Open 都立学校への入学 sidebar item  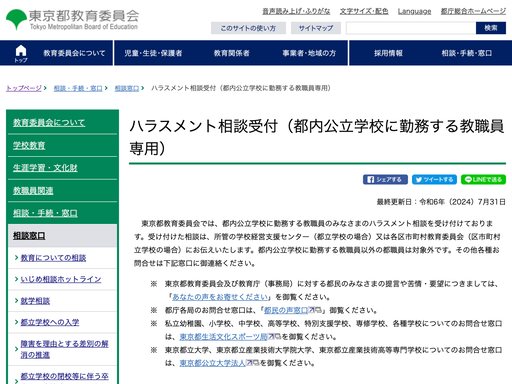point(50,322)
